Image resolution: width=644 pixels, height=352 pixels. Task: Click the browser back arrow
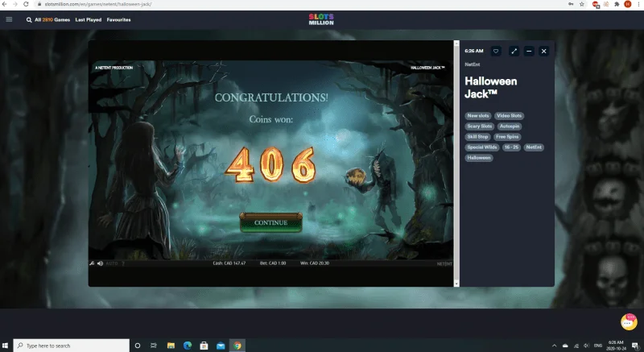(5, 4)
